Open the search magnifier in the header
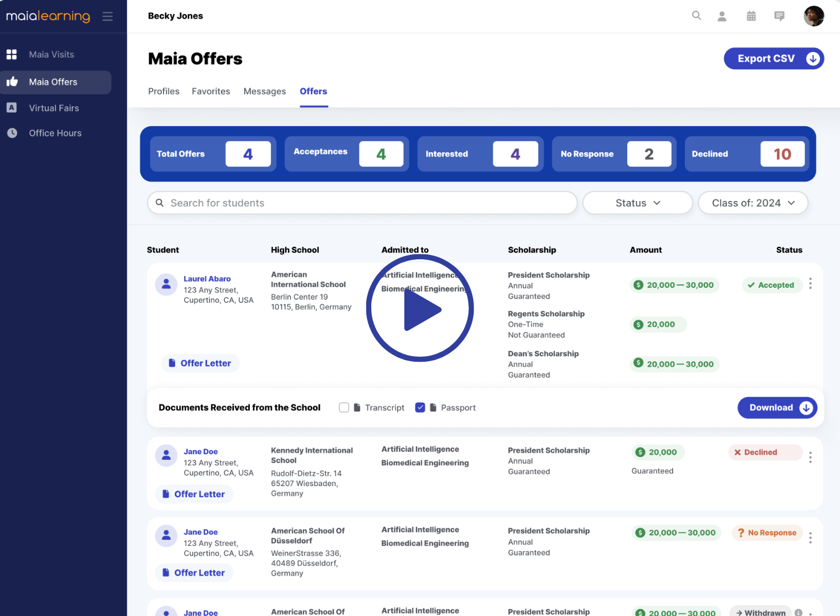 pyautogui.click(x=696, y=16)
